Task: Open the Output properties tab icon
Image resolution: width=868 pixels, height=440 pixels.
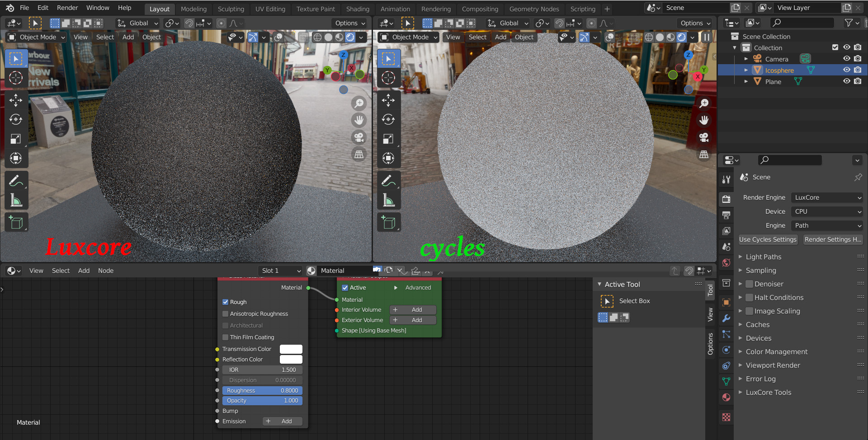Action: click(x=726, y=215)
